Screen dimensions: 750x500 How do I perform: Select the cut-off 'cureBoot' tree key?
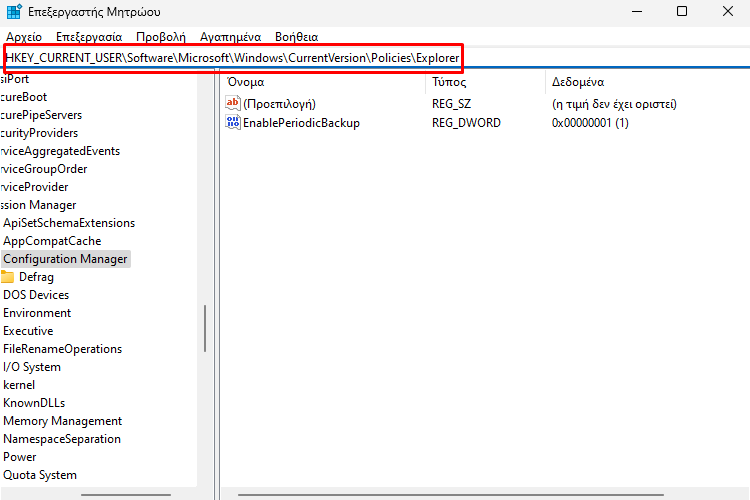coord(23,97)
